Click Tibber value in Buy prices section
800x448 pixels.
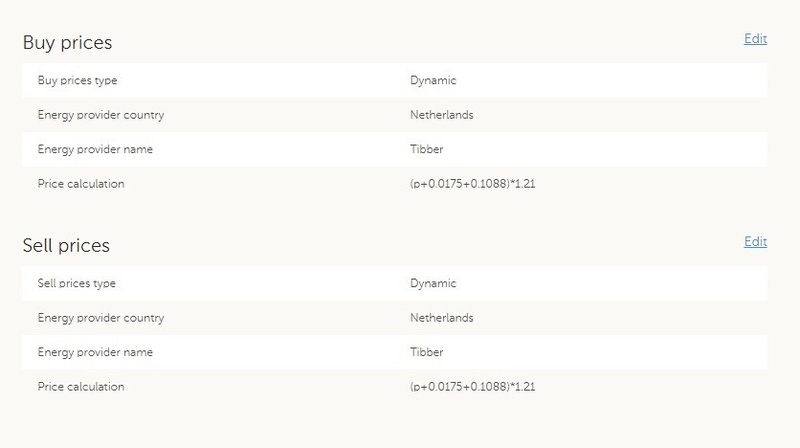(x=426, y=150)
